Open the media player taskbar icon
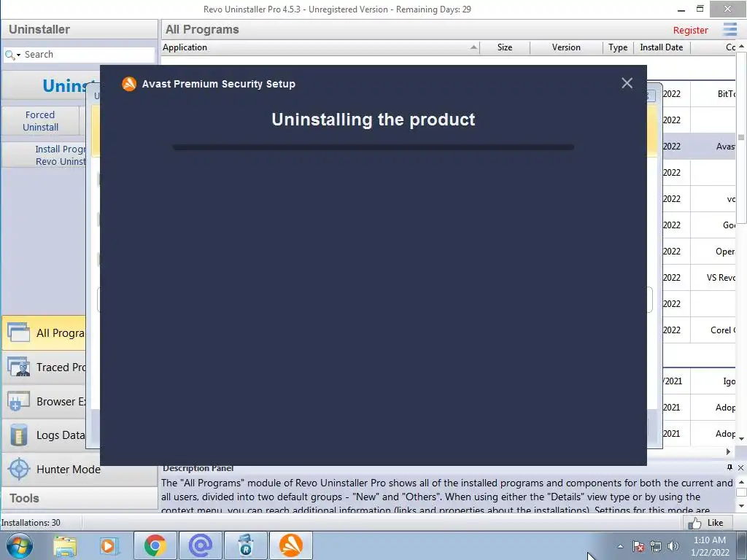This screenshot has height=560, width=747. 109,546
